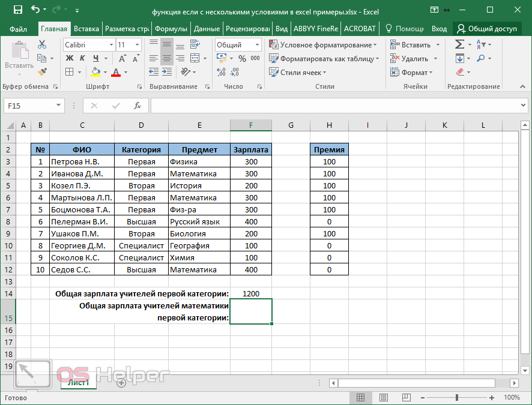Open the Формулы ribbon tab
This screenshot has height=405, width=532.
pos(171,28)
